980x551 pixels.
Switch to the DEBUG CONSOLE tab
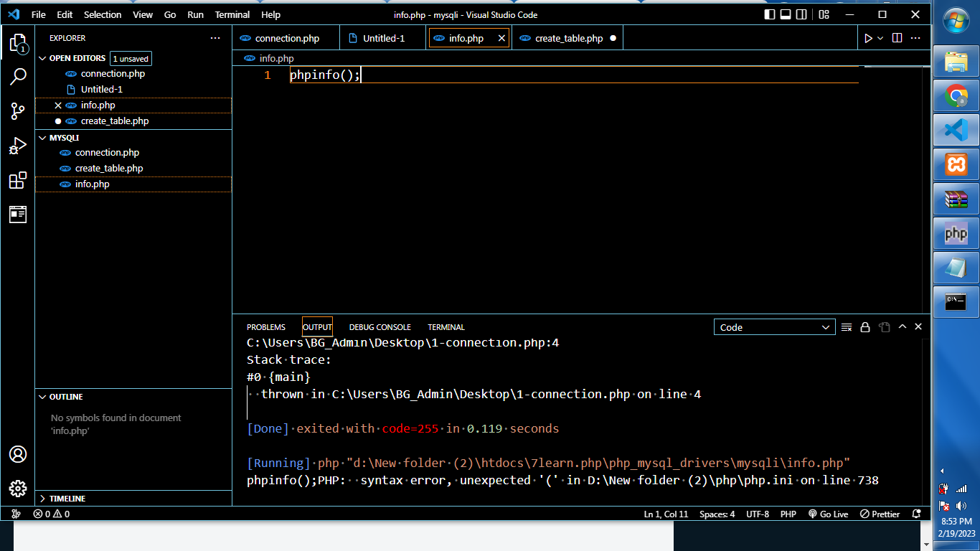pyautogui.click(x=380, y=327)
